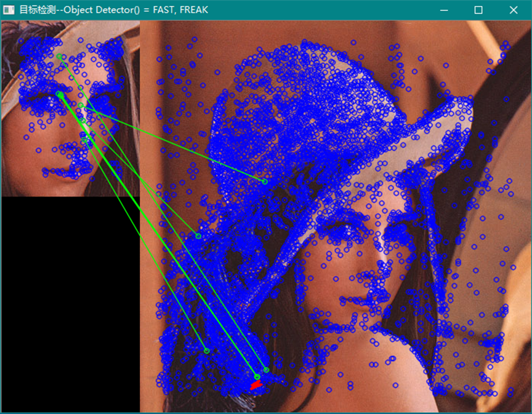
Task: Click the window icon in the title bar
Action: coord(9,10)
